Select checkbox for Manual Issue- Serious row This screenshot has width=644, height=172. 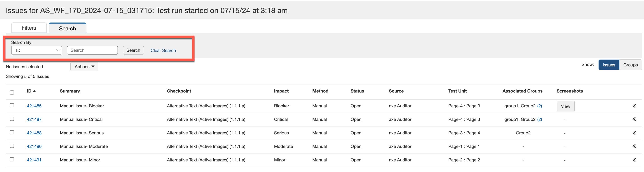click(12, 132)
